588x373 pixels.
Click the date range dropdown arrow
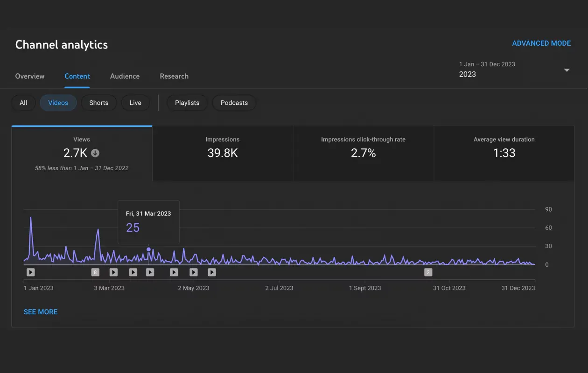coord(567,70)
